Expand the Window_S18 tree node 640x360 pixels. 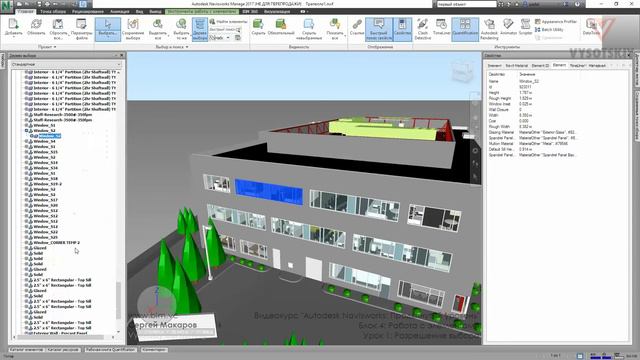tap(26, 179)
